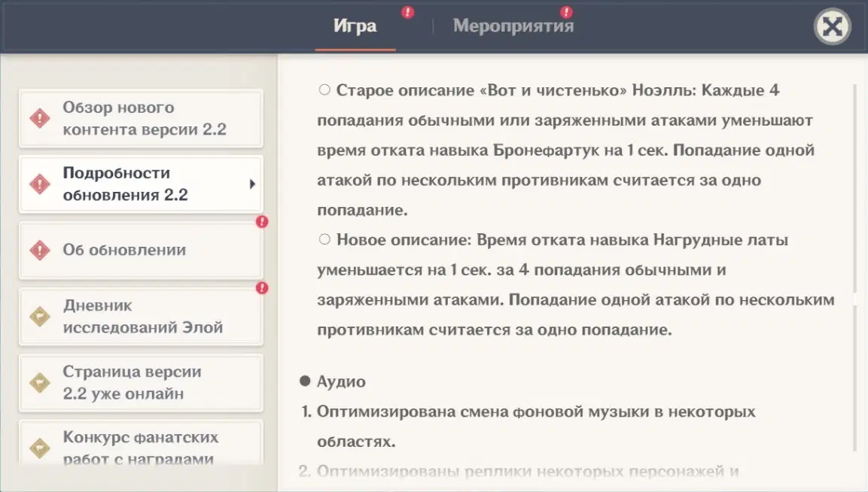The height and width of the screenshot is (492, 868).
Task: Click the notice text vertical scrollbar
Action: pyautogui.click(x=854, y=188)
